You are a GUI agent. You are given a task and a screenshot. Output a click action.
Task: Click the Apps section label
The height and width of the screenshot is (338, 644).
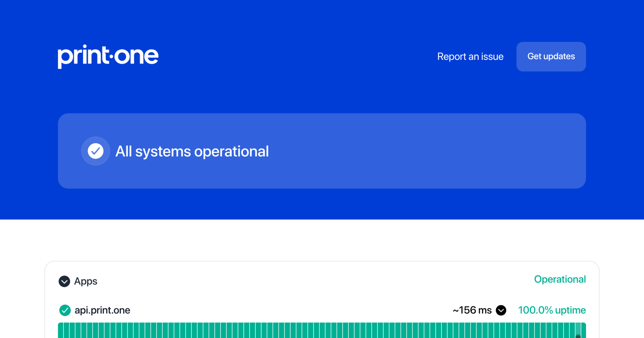pos(86,281)
